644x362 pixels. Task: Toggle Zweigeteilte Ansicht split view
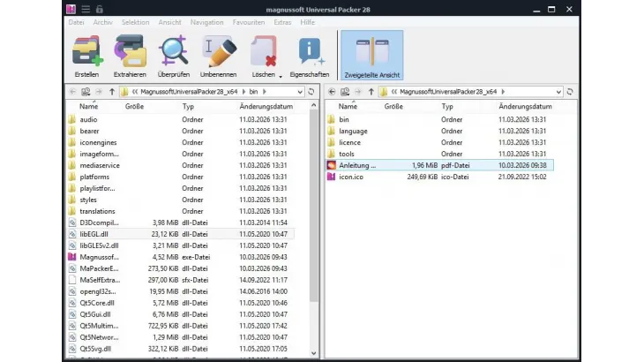tap(371, 55)
